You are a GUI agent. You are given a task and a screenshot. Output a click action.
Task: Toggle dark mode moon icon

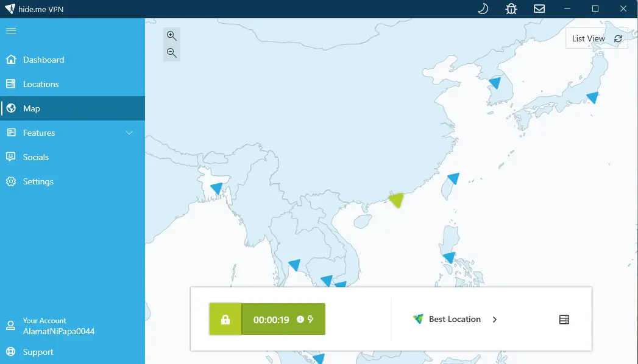click(x=483, y=9)
